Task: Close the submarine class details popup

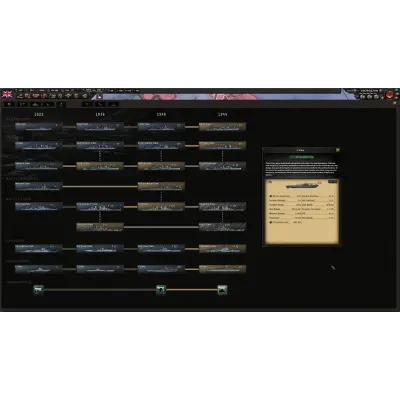Action: pyautogui.click(x=338, y=150)
